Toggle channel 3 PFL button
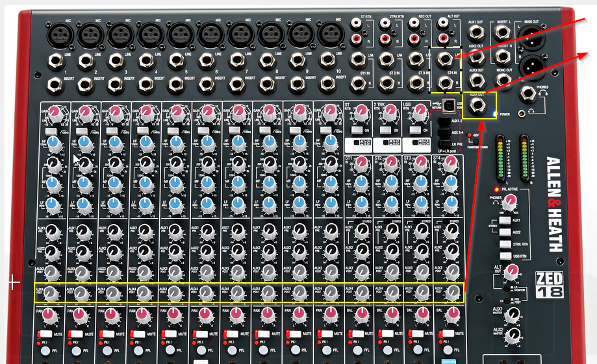The image size is (597, 364). [x=108, y=350]
